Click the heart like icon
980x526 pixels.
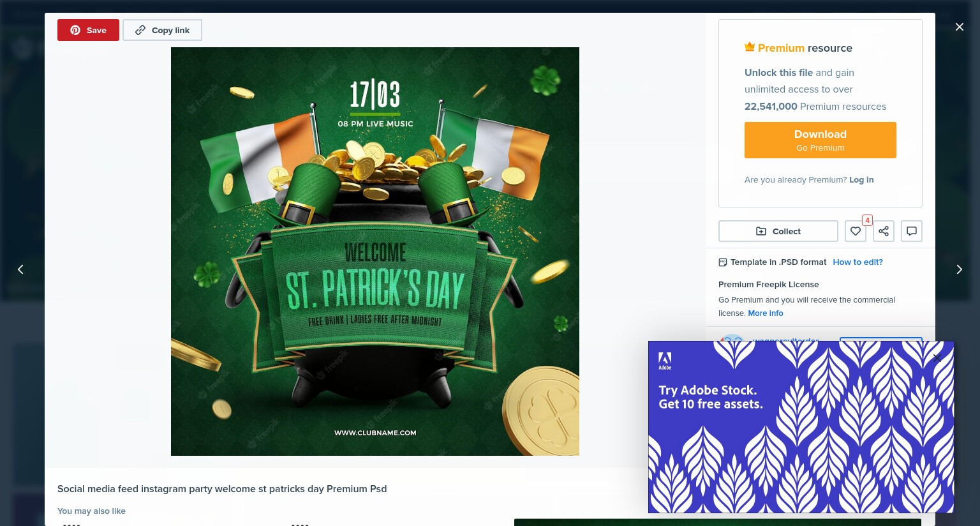click(856, 231)
